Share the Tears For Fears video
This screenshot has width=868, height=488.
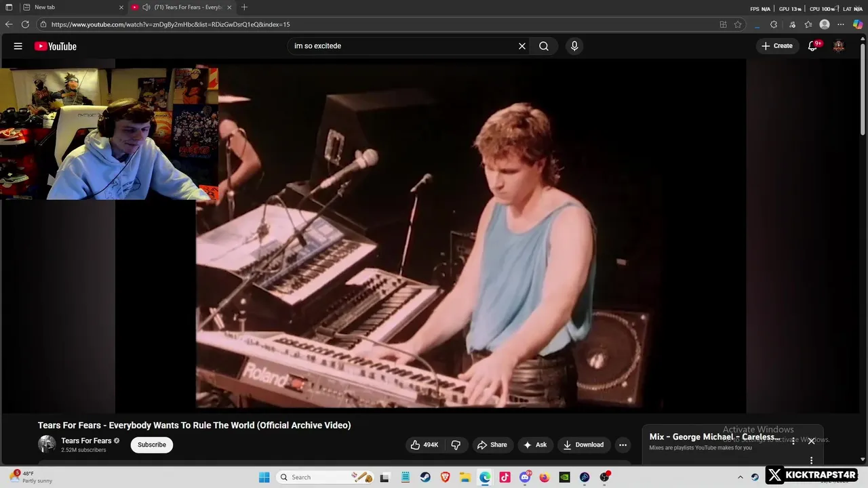[x=492, y=445]
